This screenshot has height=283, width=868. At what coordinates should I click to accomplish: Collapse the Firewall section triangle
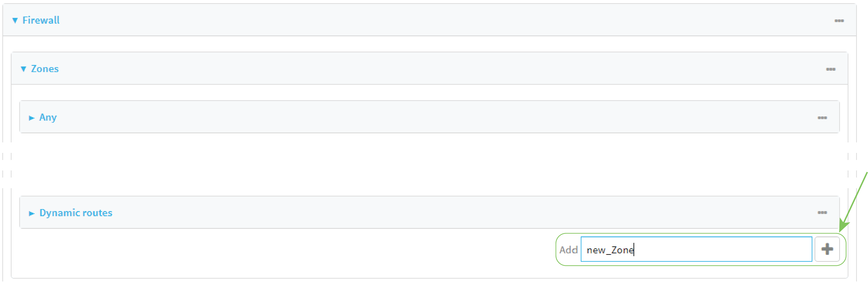coord(15,20)
